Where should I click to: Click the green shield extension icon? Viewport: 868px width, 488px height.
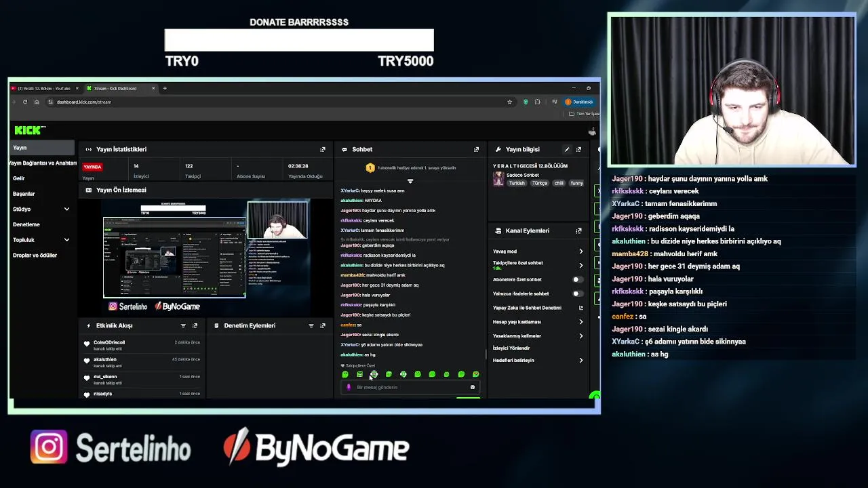click(x=526, y=102)
